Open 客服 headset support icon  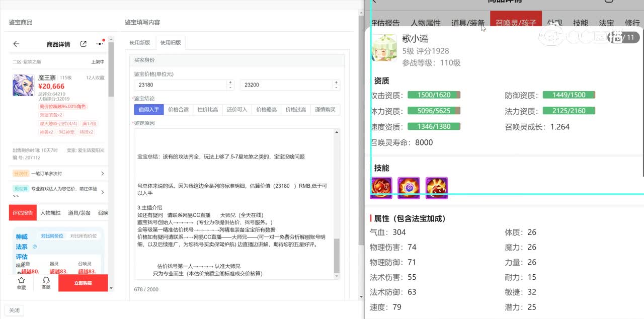[x=46, y=281]
